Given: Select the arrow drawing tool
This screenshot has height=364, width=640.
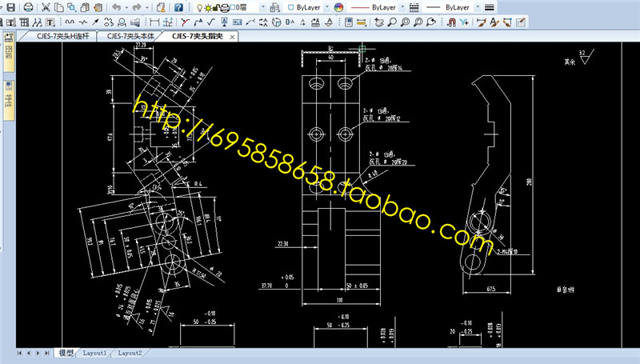Looking at the screenshot, I should (x=95, y=22).
